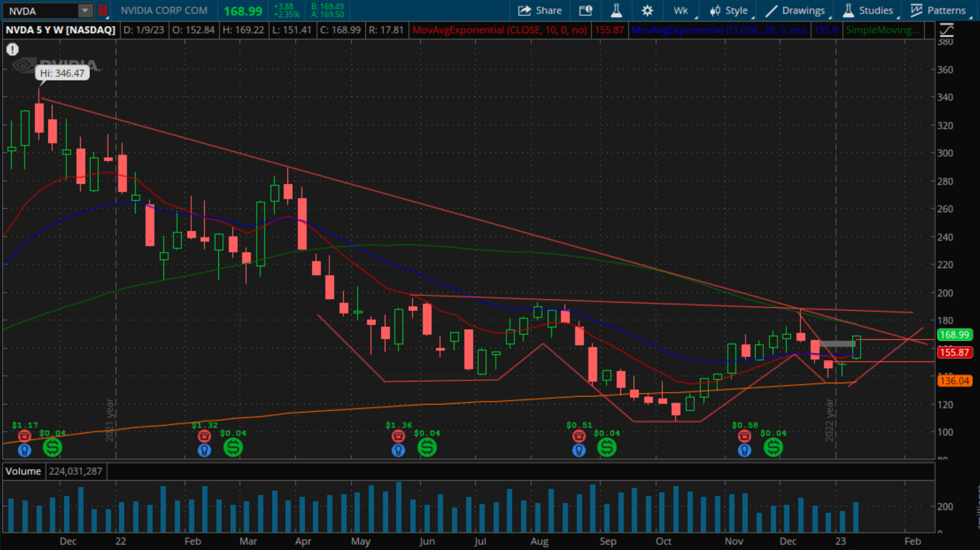This screenshot has height=550, width=980.
Task: Click the gray price zone rectangle near 168
Action: point(837,344)
